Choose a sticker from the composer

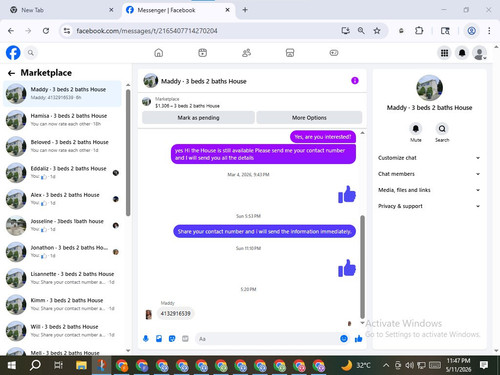click(x=172, y=339)
